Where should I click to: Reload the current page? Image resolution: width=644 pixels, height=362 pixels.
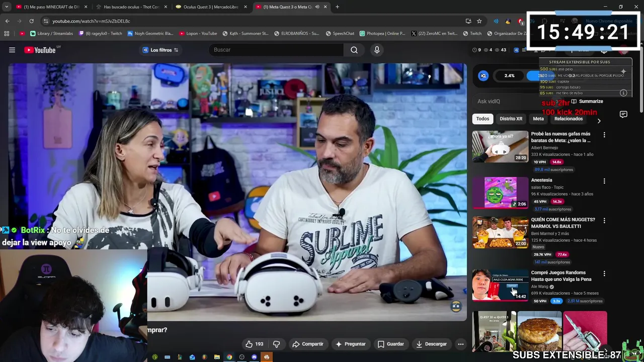click(x=31, y=21)
